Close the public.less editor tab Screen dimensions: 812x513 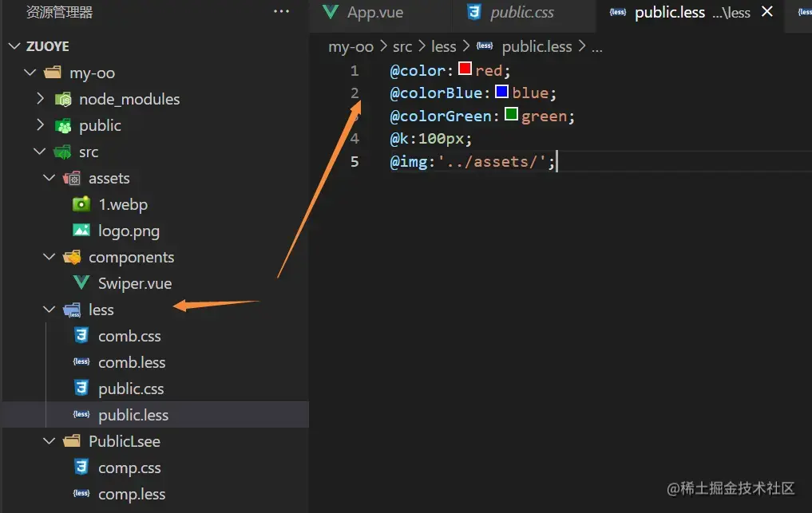[767, 11]
